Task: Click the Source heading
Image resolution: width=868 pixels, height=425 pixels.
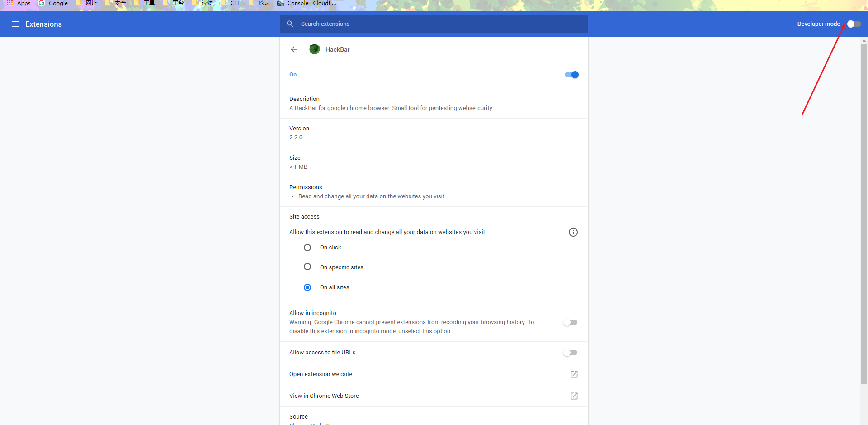Action: 298,417
